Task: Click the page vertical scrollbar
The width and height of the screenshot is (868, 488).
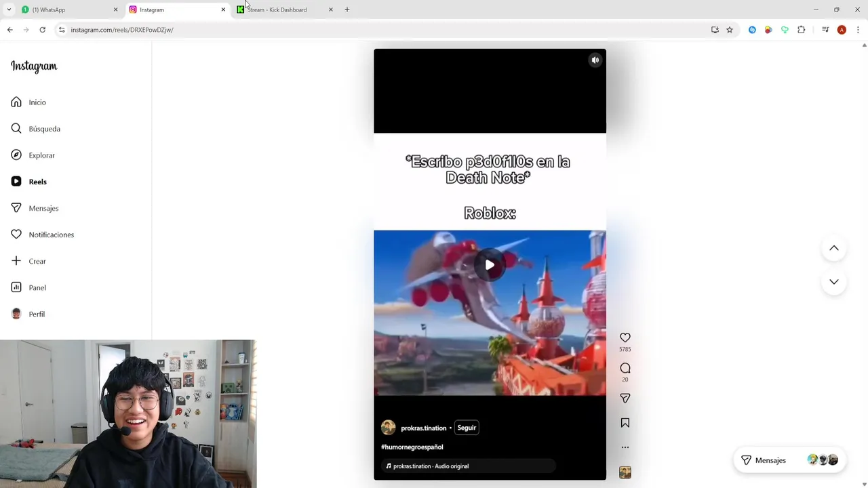Action: click(864, 264)
